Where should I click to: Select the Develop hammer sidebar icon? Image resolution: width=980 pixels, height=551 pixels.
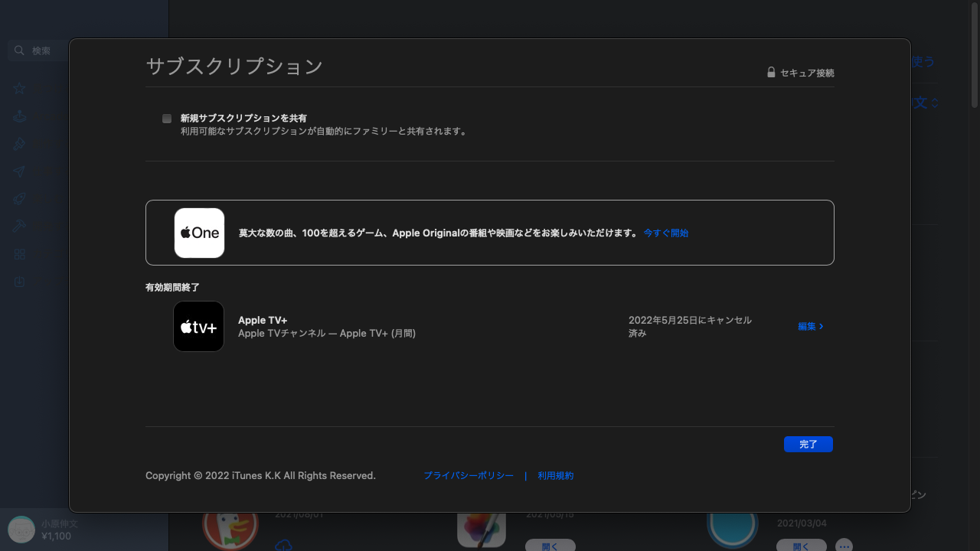pos(20,227)
